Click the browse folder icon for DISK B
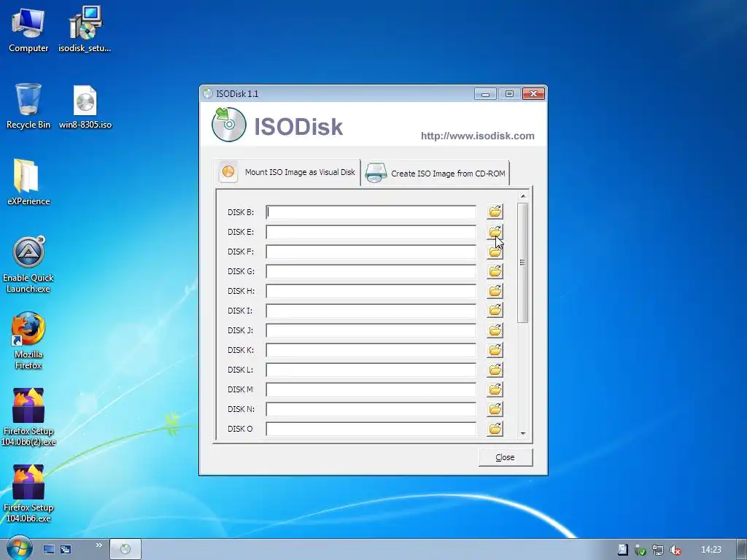The height and width of the screenshot is (560, 747). click(x=495, y=212)
